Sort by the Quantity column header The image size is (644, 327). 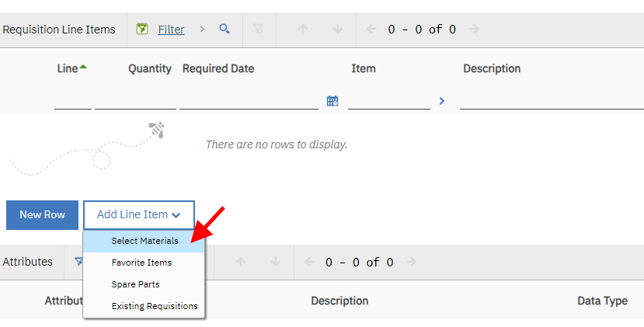point(149,68)
